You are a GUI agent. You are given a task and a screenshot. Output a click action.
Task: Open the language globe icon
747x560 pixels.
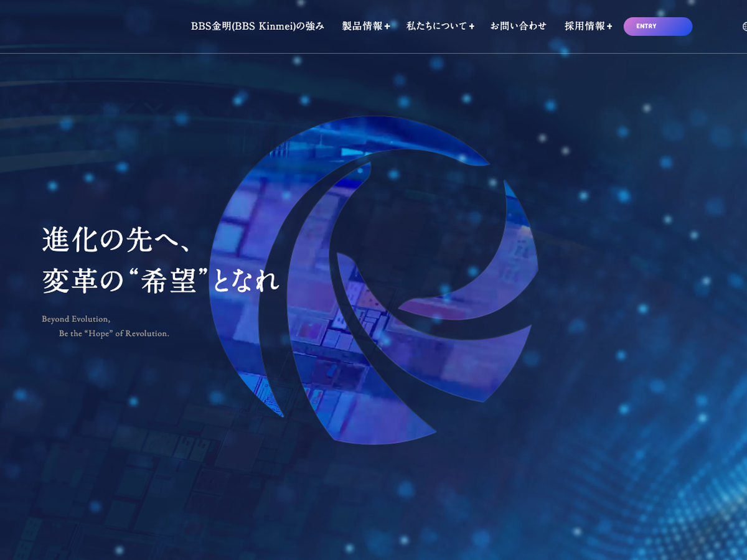tap(745, 26)
